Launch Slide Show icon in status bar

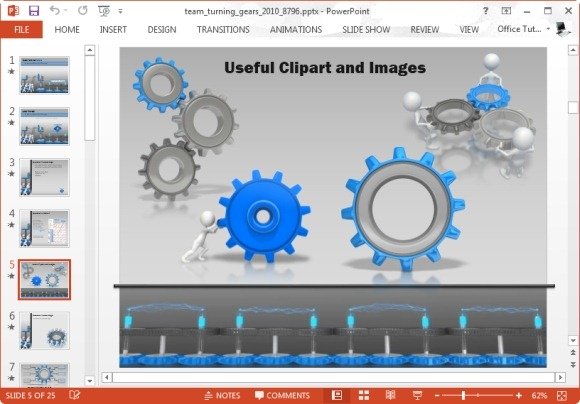pyautogui.click(x=417, y=395)
